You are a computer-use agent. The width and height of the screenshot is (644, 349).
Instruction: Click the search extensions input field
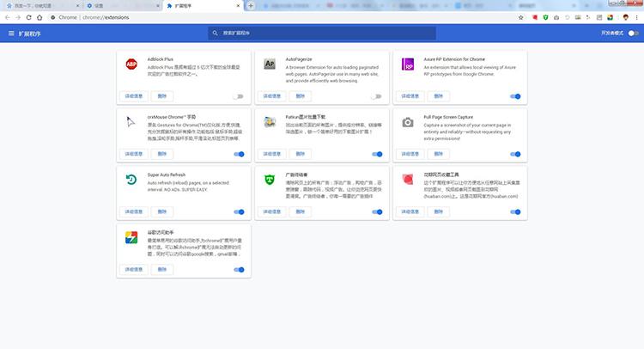click(322, 34)
